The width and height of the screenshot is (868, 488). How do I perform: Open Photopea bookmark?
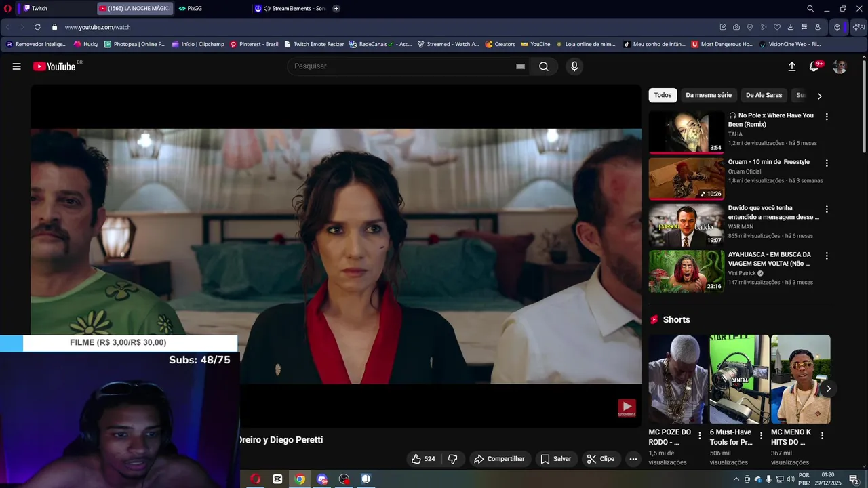(135, 44)
